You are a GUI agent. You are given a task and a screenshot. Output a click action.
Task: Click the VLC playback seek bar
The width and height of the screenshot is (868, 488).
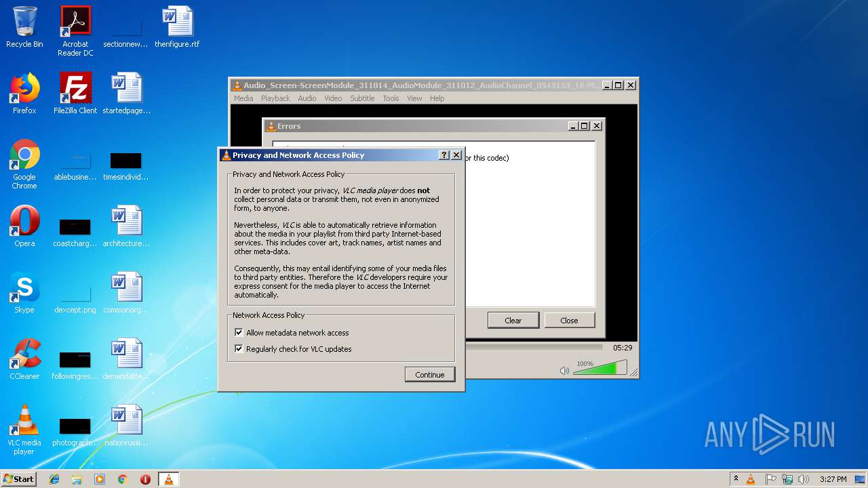point(534,347)
